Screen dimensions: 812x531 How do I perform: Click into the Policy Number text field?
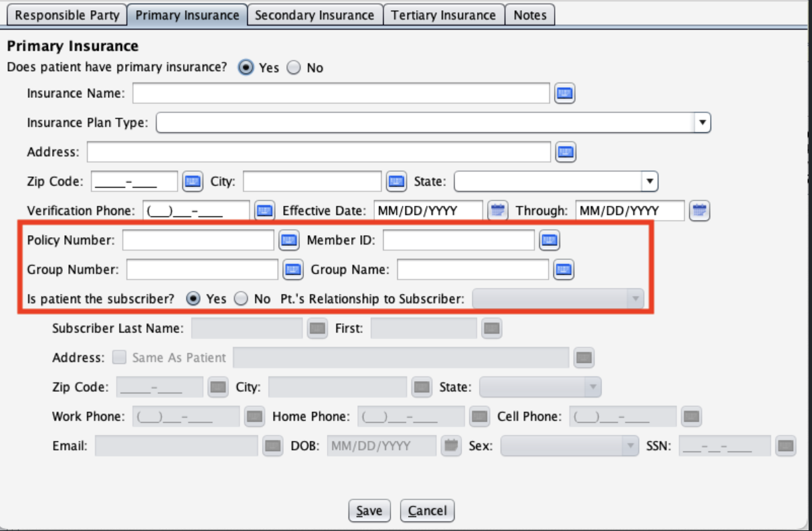pyautogui.click(x=198, y=240)
